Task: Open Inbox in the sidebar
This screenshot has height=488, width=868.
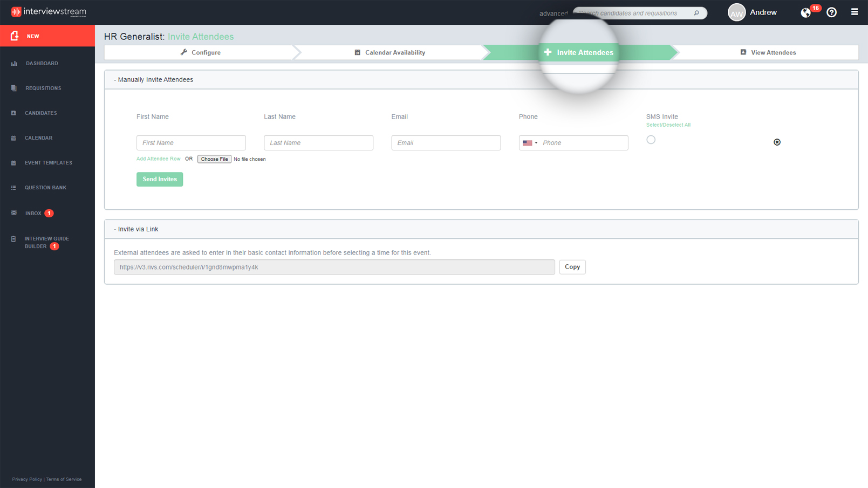Action: click(33, 214)
